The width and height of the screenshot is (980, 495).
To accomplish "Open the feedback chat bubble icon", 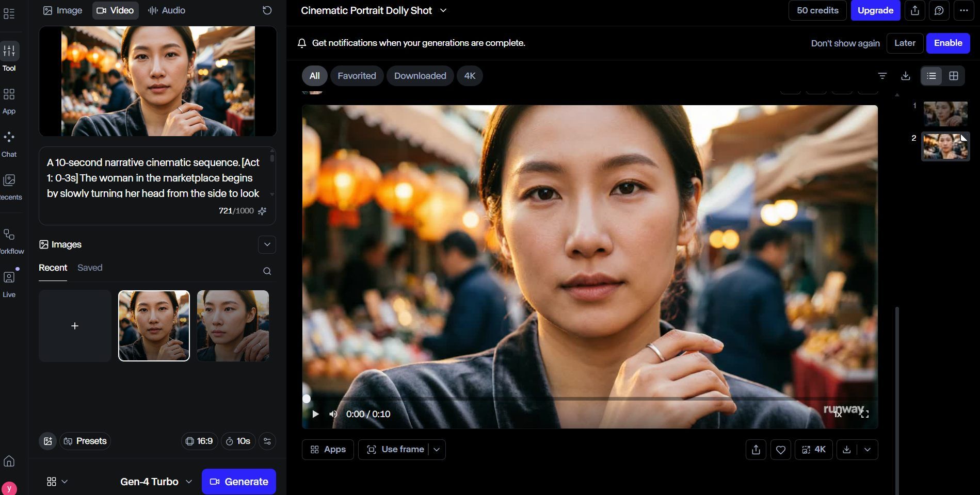I will (939, 10).
